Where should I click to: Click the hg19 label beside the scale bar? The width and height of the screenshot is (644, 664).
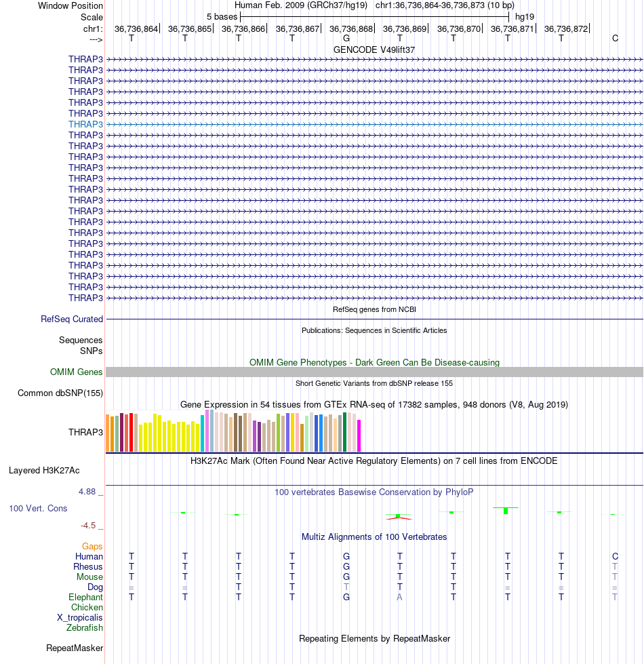point(525,16)
